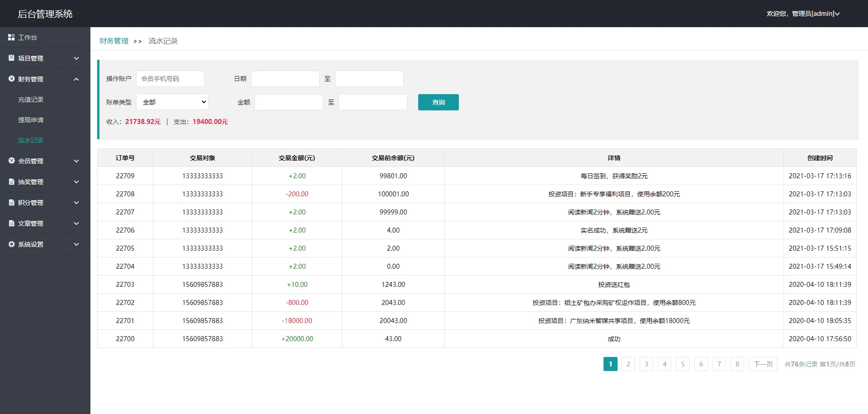The image size is (868, 414).
Task: Focus the 金额 maximum amount field
Action: click(373, 102)
